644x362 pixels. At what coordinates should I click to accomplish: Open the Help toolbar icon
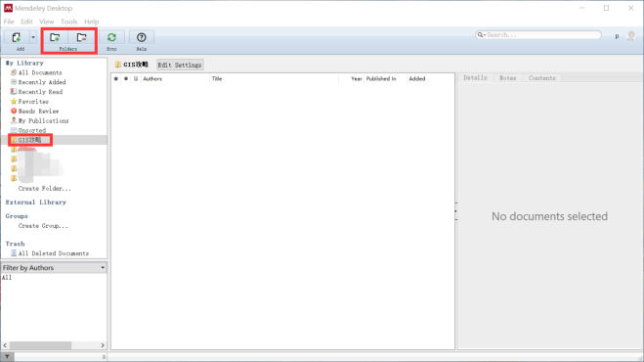pyautogui.click(x=142, y=37)
